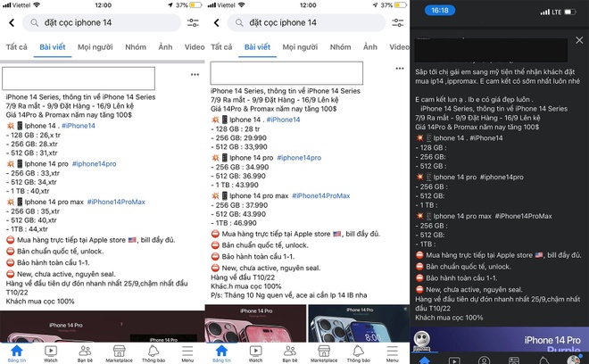The height and width of the screenshot is (364, 589).
Task: Tap search field in left screen
Action: (102, 23)
